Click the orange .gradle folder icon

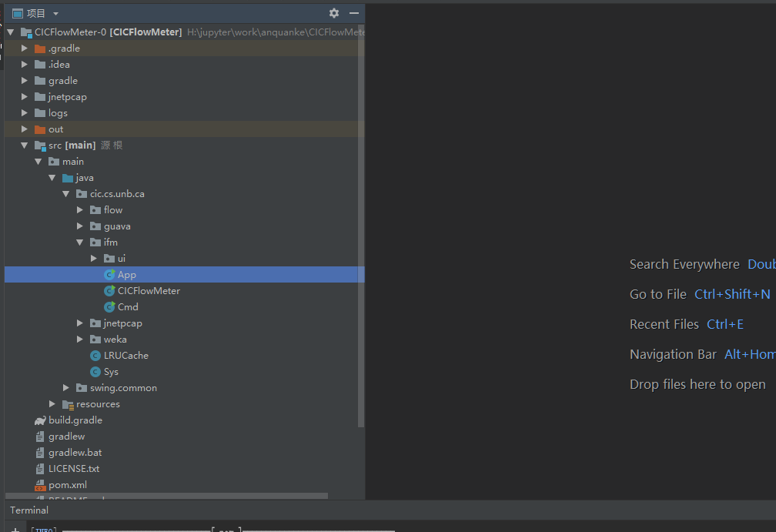tap(40, 49)
